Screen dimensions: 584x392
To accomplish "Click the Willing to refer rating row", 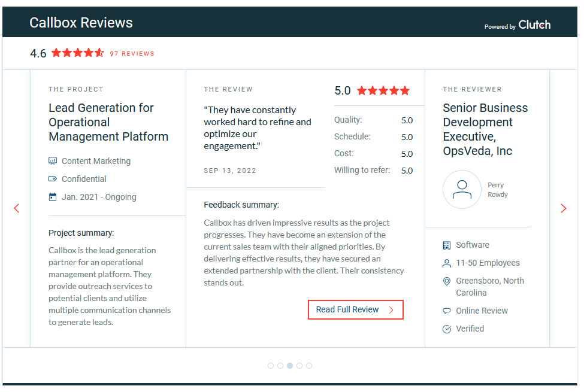I will [374, 171].
